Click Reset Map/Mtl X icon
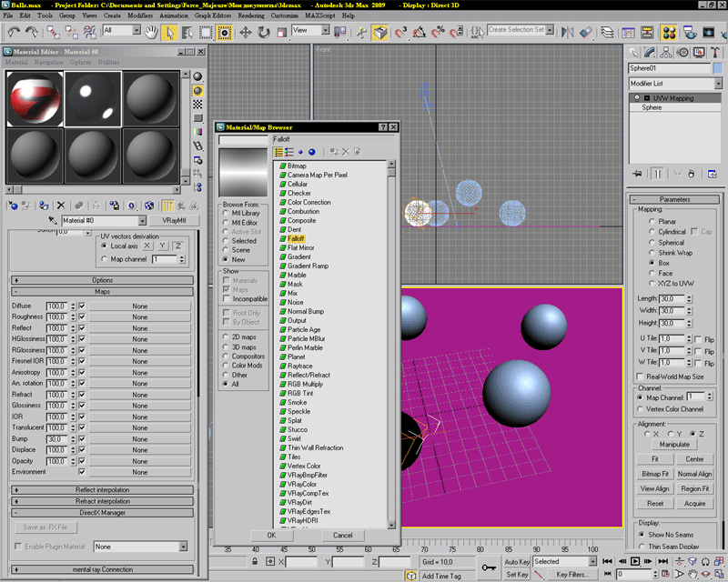728x582 pixels. coord(61,206)
